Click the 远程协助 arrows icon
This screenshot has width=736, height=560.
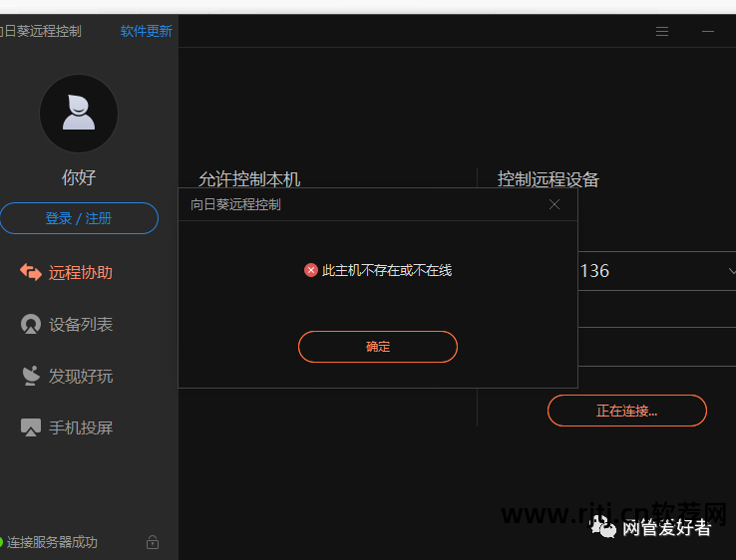coord(31,272)
